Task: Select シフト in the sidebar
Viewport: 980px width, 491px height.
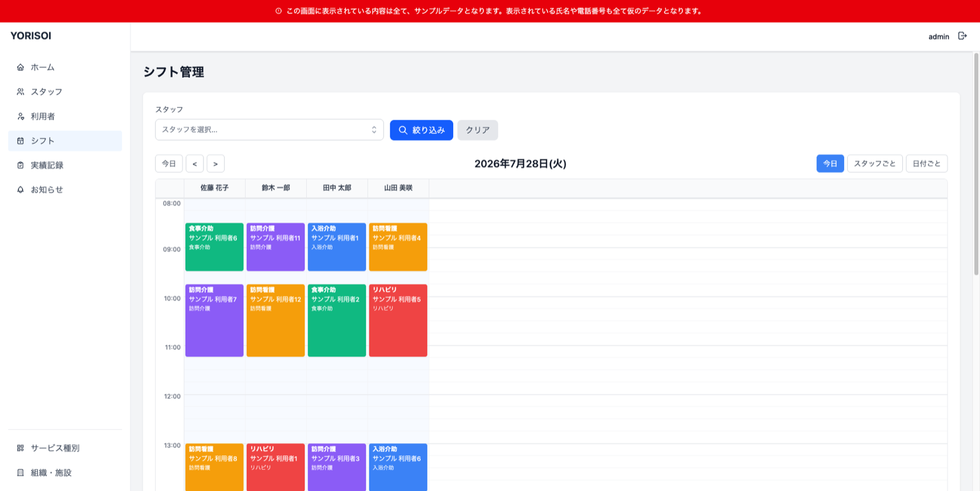Action: click(65, 141)
